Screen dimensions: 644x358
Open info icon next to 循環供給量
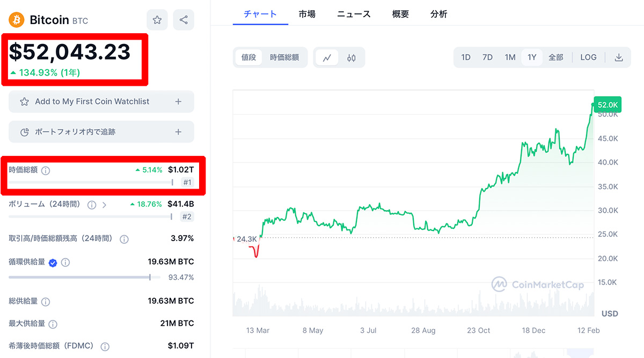[65, 263]
